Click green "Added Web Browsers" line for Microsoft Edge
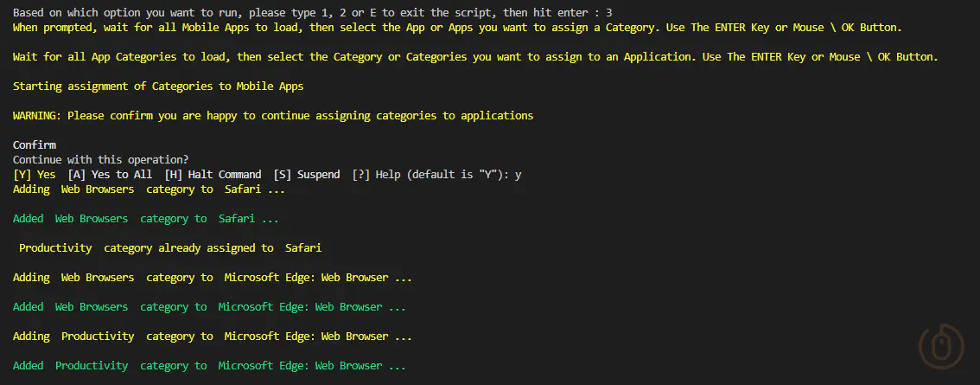Screen dimensions: 980x385 click(x=209, y=307)
